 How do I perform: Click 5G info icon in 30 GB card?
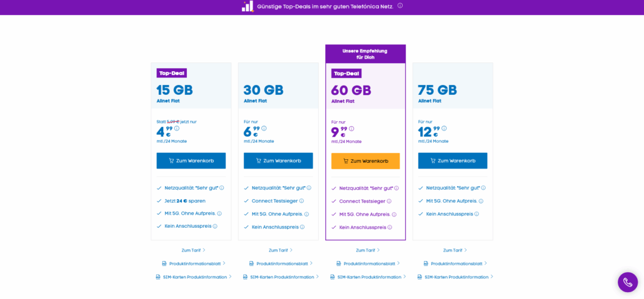(x=306, y=214)
